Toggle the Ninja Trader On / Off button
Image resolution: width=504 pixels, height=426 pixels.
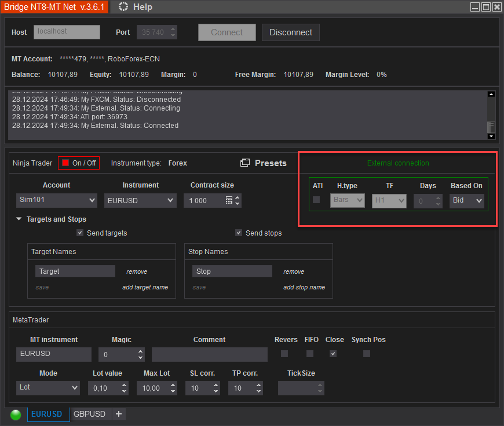coord(79,163)
